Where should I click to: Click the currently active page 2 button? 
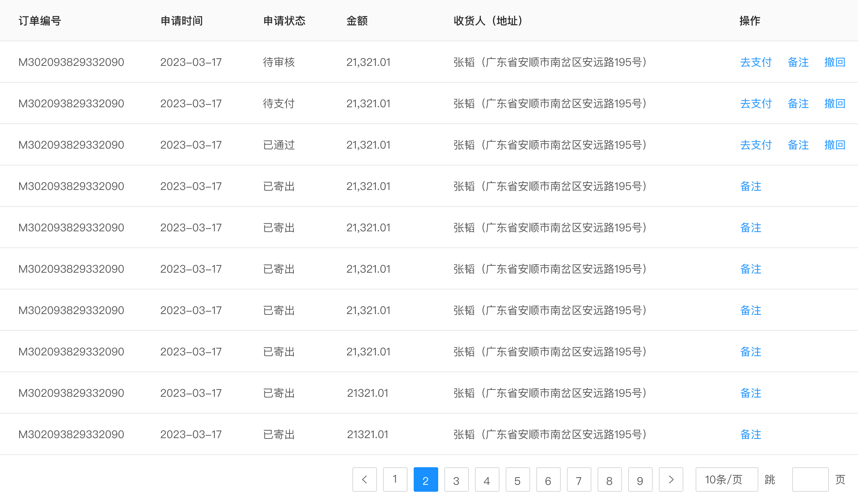click(x=426, y=479)
